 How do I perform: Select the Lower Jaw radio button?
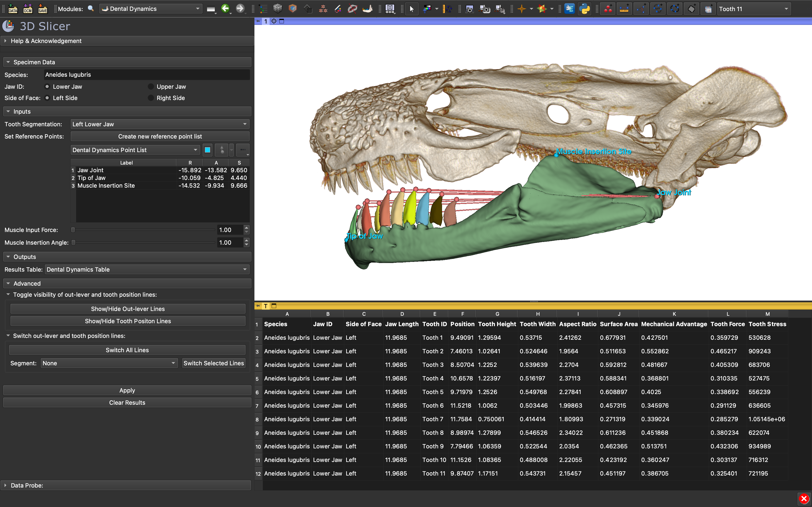coord(47,86)
